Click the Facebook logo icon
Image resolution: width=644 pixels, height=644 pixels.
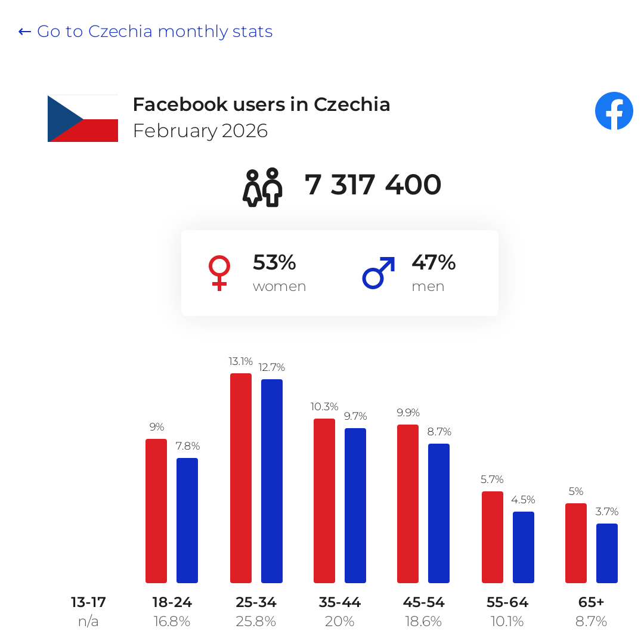pos(614,111)
